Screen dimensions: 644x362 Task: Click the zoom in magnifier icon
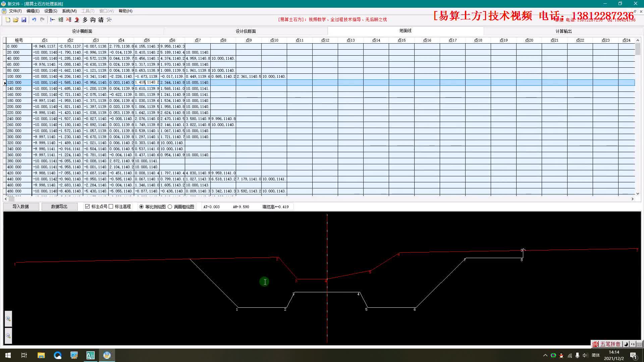coord(8,319)
